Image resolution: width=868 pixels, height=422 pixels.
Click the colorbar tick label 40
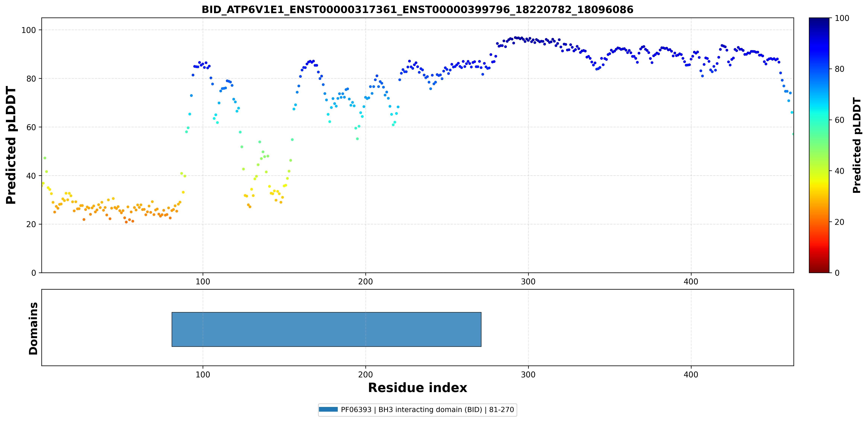click(x=839, y=171)
